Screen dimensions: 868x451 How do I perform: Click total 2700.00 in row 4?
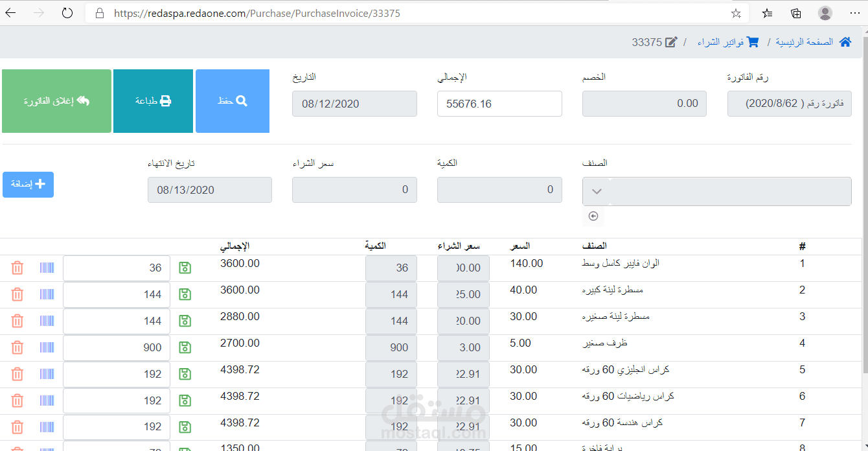coord(240,343)
